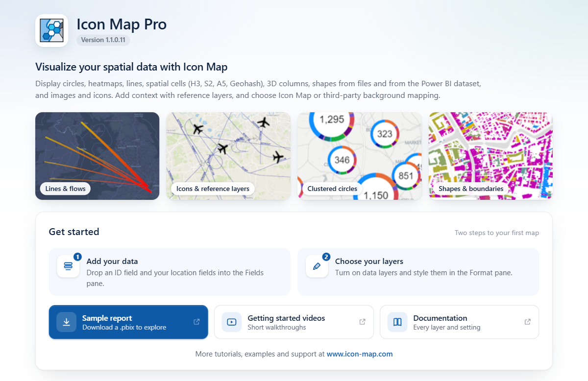
Task: Click the 346 cluster circle in thumbnail
Action: [x=342, y=160]
